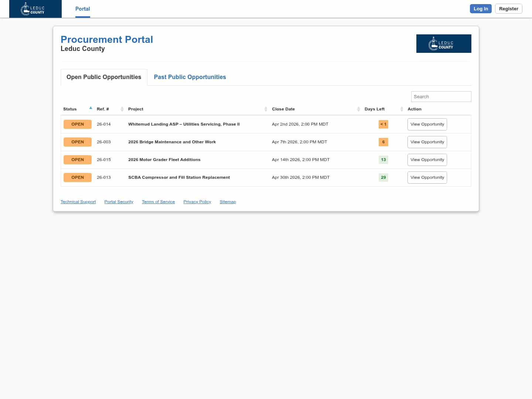
Task: Click the ascending sort triangle on Status column
Action: (x=91, y=108)
